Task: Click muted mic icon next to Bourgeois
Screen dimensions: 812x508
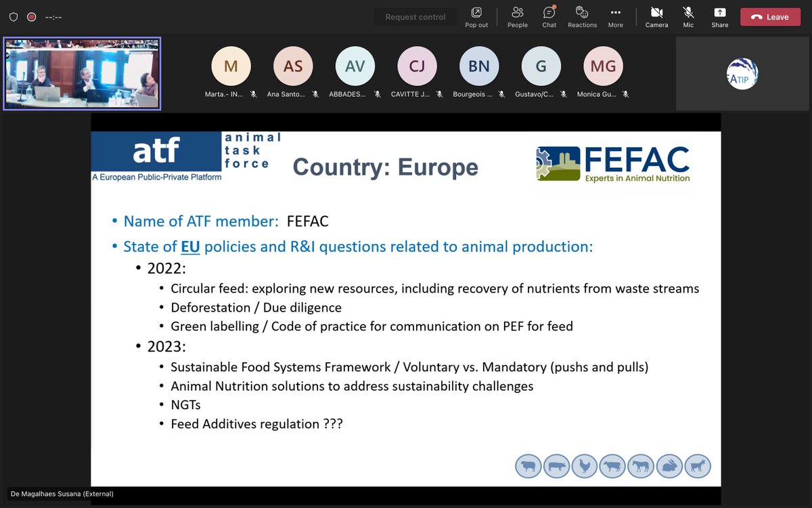Action: click(501, 95)
